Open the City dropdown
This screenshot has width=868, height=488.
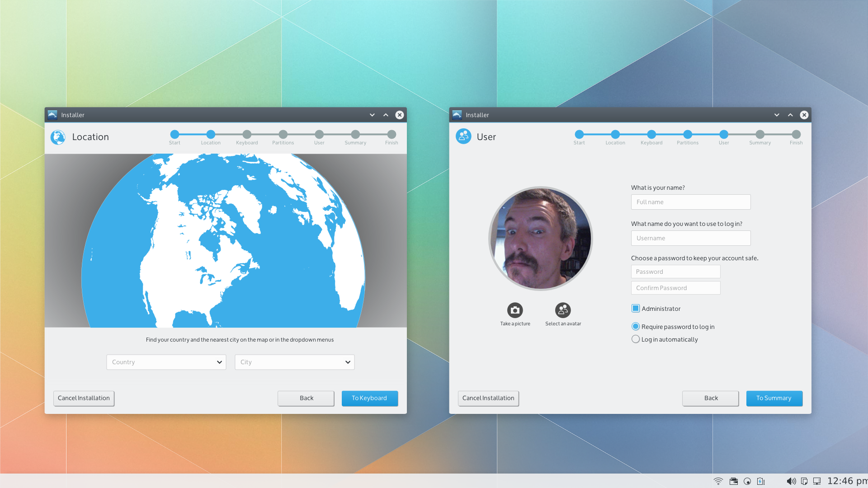294,362
